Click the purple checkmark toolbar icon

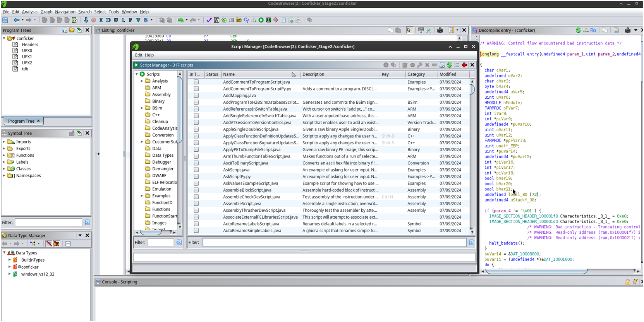209,20
